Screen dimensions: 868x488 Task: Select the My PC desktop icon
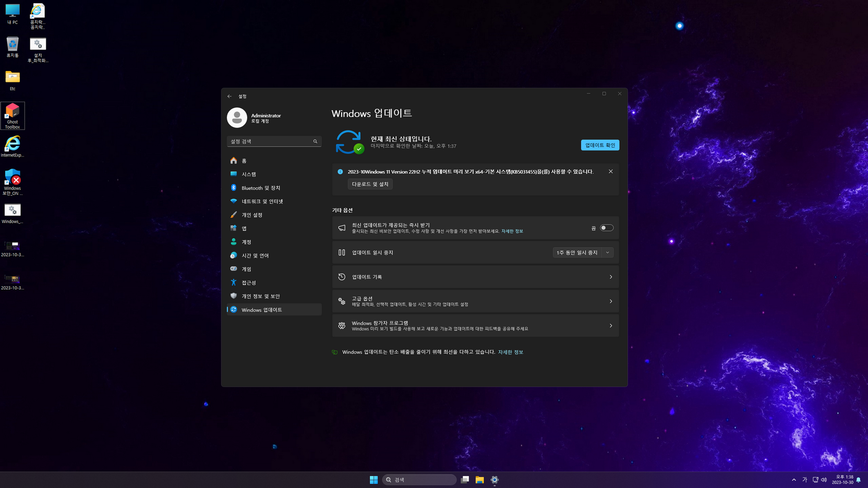pyautogui.click(x=13, y=14)
